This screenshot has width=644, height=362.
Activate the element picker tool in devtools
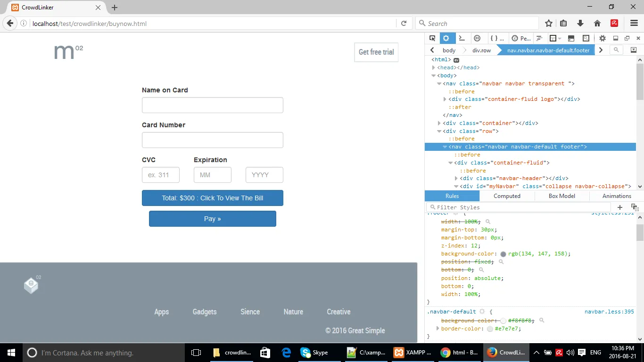pyautogui.click(x=432, y=38)
